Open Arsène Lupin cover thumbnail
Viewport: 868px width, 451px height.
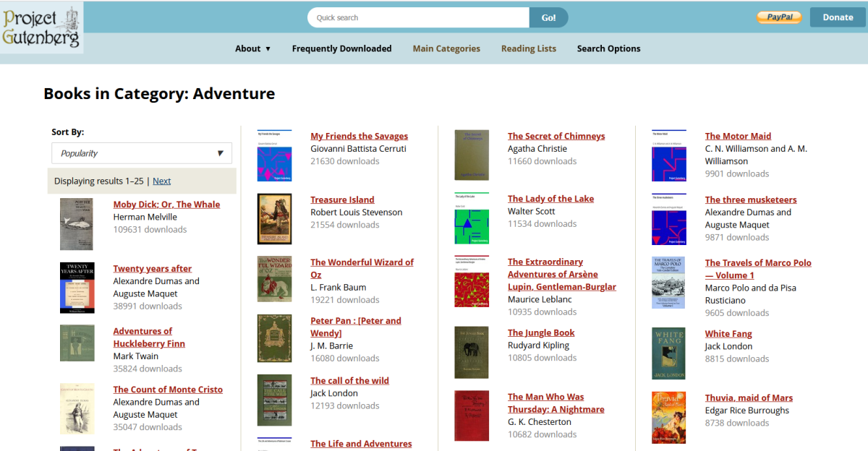click(x=472, y=281)
